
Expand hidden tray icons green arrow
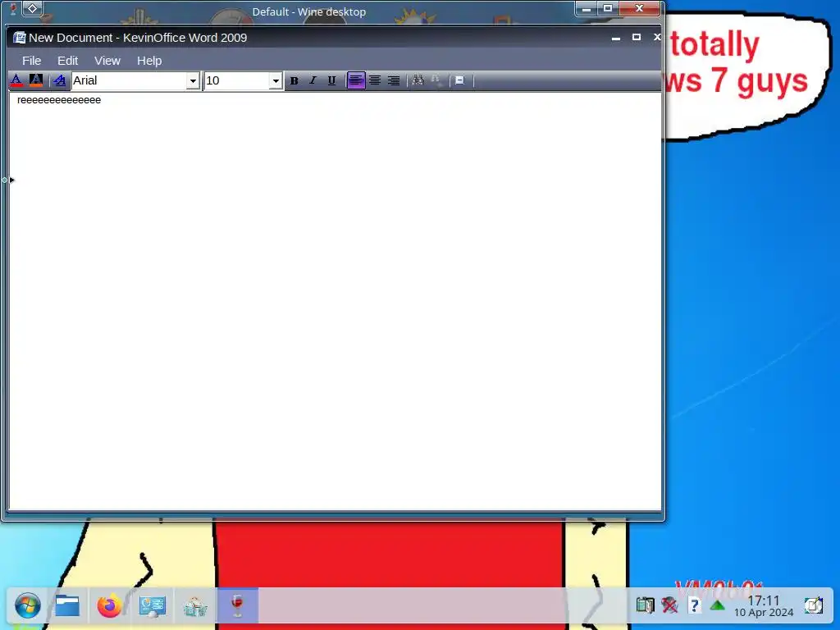pos(717,606)
